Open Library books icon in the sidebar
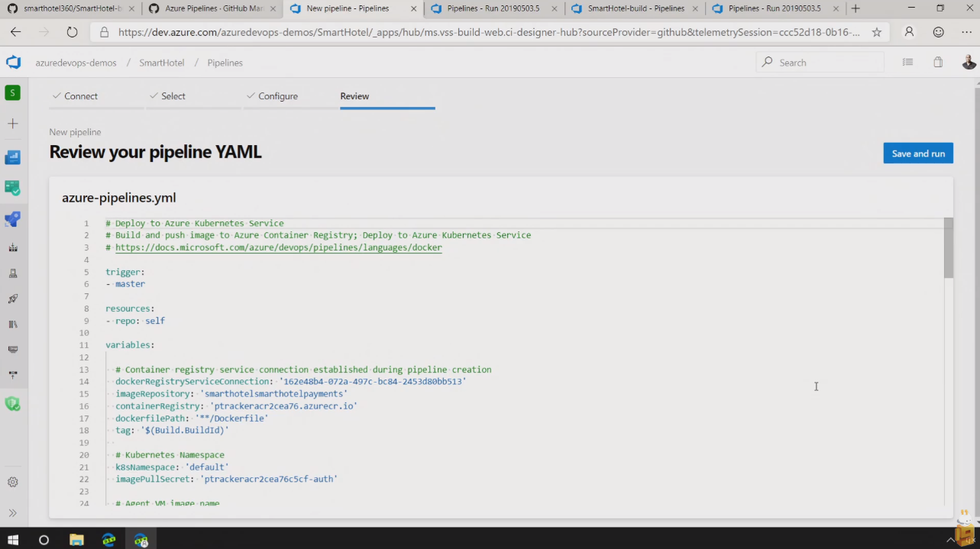 (x=12, y=325)
